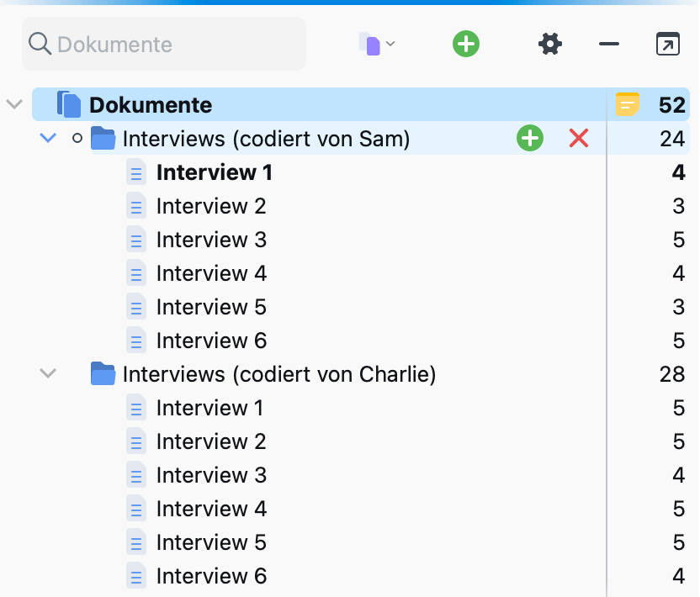Create a new document using the green plus toolbar icon
The width and height of the screenshot is (700, 597).
466,44
